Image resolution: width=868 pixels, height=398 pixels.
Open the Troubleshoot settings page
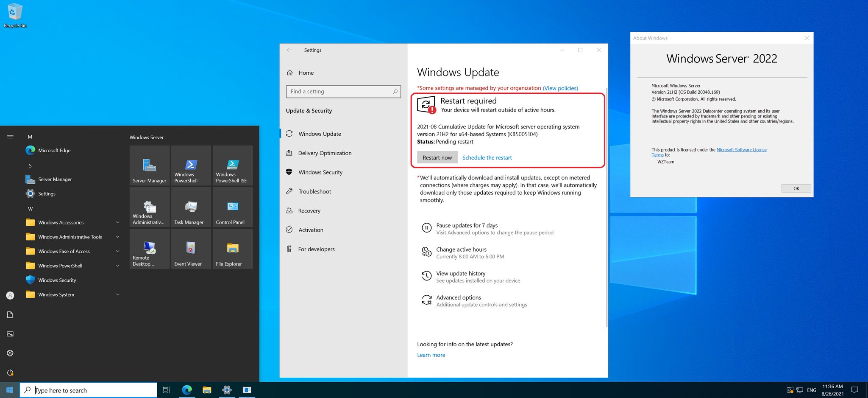pyautogui.click(x=314, y=191)
